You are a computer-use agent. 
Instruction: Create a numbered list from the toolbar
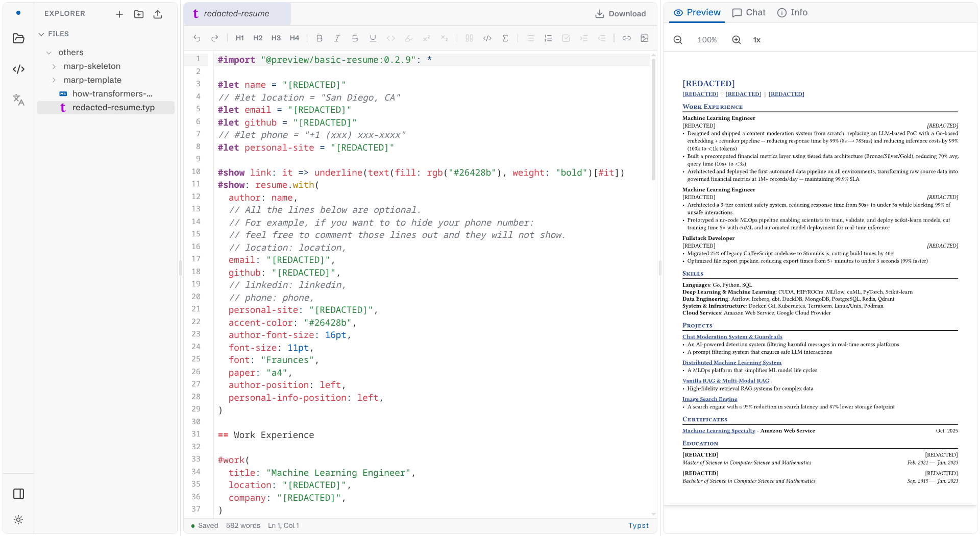click(548, 38)
